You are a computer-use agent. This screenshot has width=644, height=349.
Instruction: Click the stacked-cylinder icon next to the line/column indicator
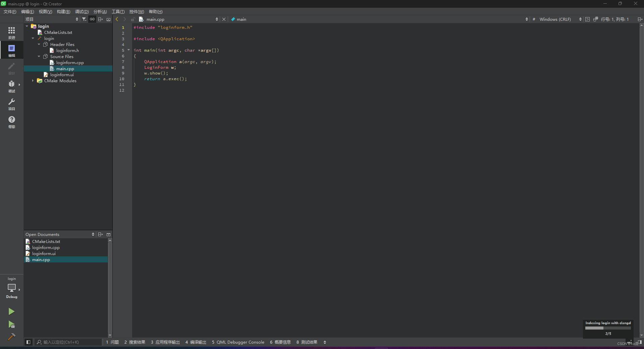coord(595,19)
